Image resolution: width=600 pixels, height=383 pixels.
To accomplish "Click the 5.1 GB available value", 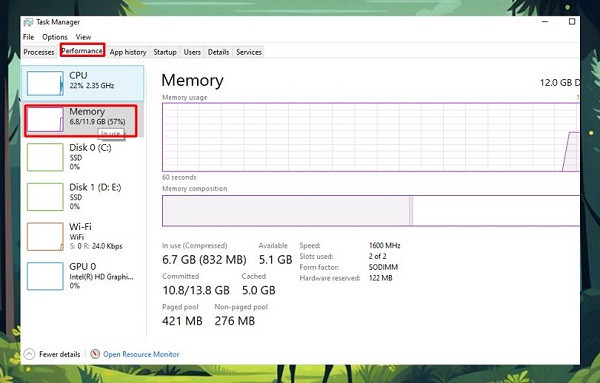I will [276, 260].
